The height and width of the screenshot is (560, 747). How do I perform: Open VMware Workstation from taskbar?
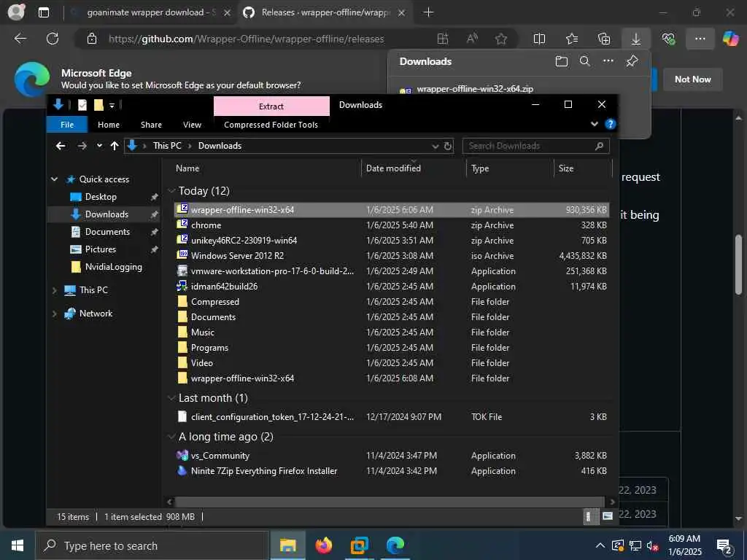coord(359,545)
